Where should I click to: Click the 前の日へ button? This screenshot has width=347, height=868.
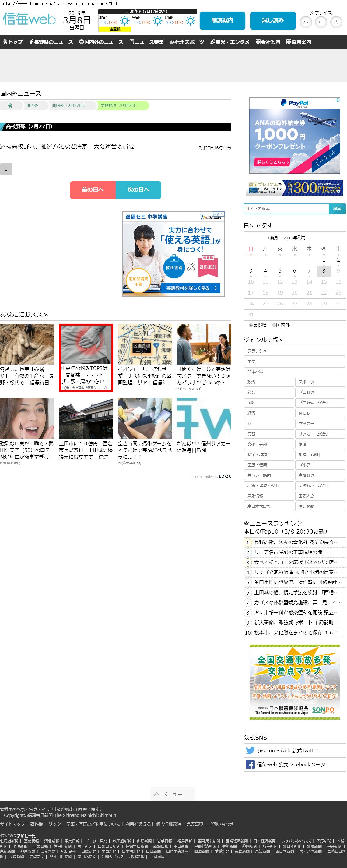pos(93,190)
